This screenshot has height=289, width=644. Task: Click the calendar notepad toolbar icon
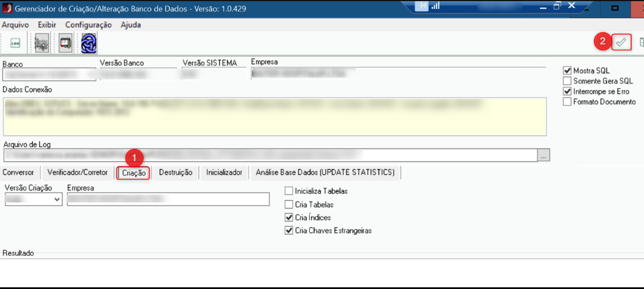coord(66,43)
